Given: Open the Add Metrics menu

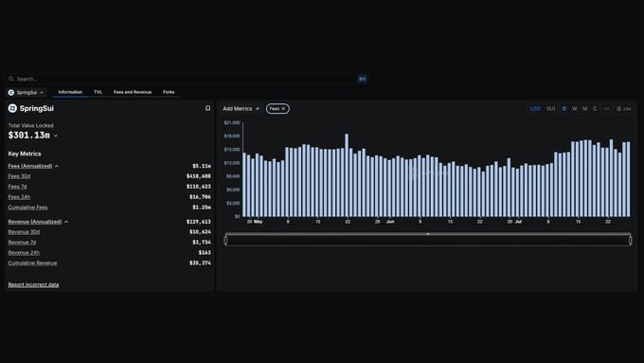Looking at the screenshot, I should coord(241,109).
